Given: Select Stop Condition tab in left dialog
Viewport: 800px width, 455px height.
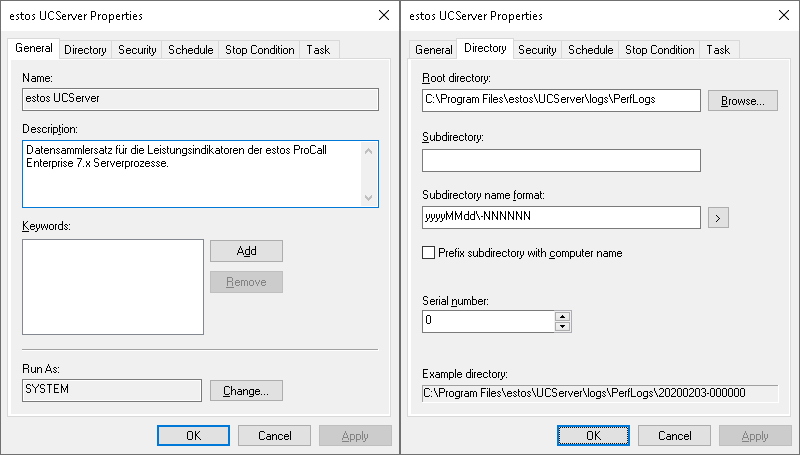Looking at the screenshot, I should point(260,50).
